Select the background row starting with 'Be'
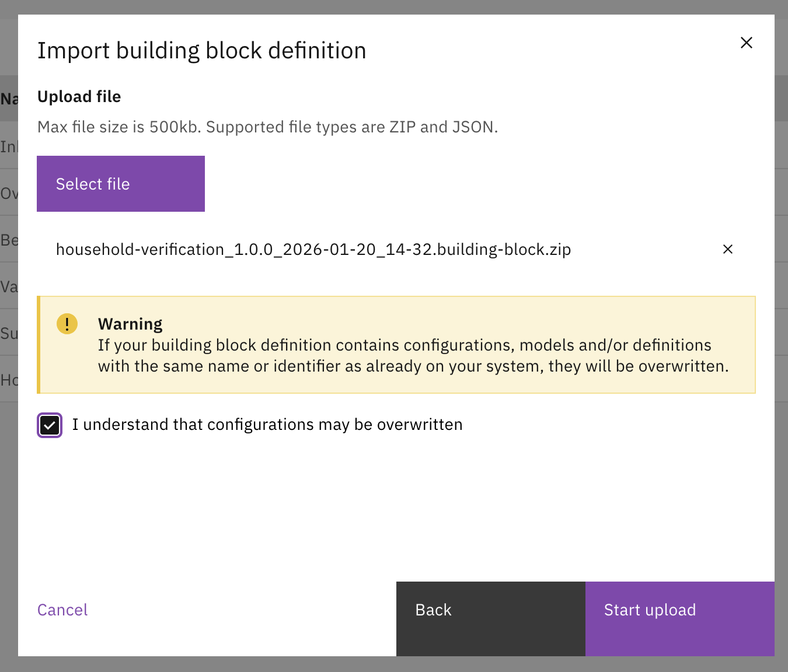 tap(9, 240)
